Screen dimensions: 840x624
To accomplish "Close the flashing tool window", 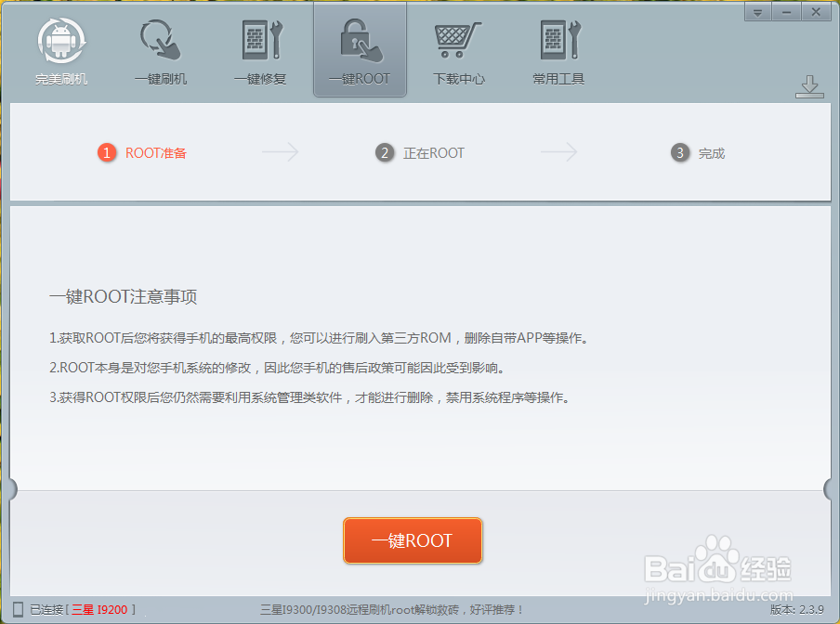I will click(x=816, y=12).
